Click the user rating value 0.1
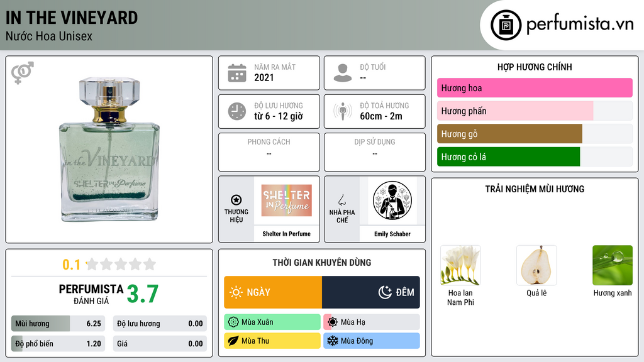Viewport: 644px width, 362px height. point(72,265)
